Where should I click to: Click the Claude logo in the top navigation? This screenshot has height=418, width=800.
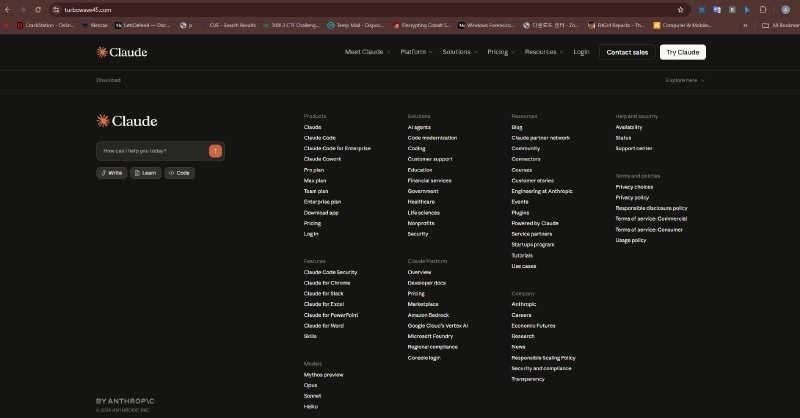[x=122, y=52]
